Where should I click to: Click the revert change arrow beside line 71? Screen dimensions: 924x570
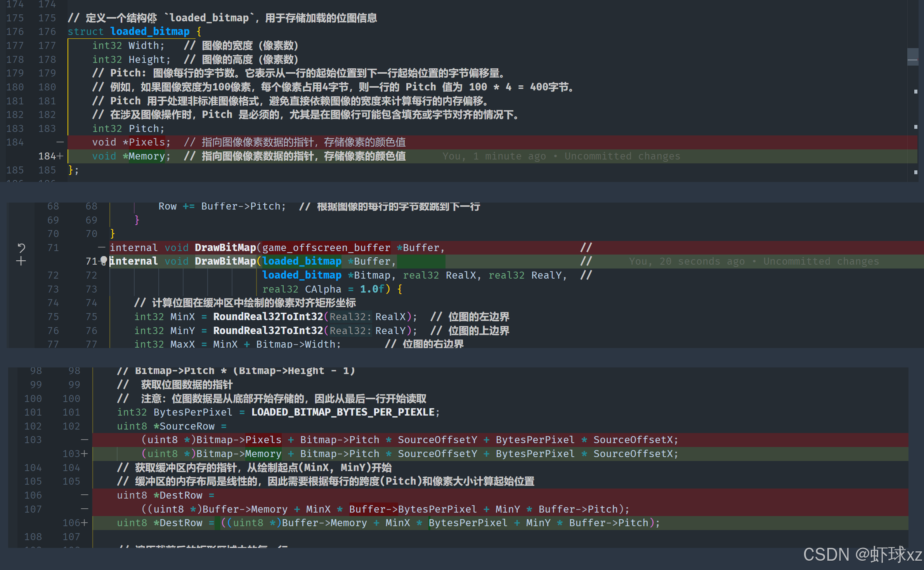(21, 248)
